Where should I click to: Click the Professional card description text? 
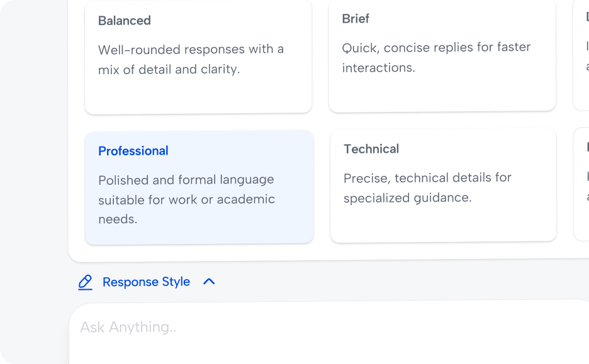(186, 199)
